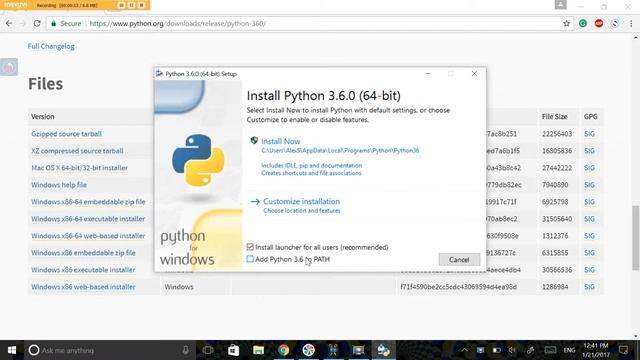Viewport: 640px width, 360px height.
Task: Click the Customize installation arrow icon
Action: point(255,202)
